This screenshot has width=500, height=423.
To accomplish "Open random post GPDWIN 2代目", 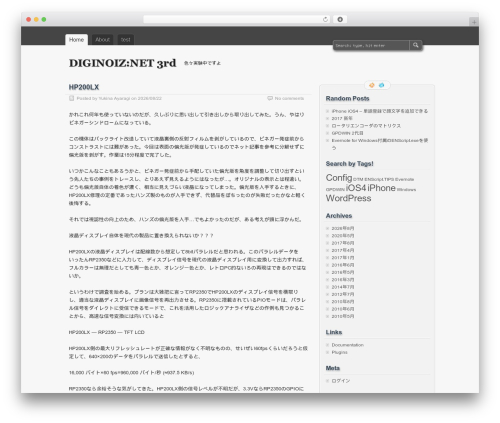I will tap(347, 133).
